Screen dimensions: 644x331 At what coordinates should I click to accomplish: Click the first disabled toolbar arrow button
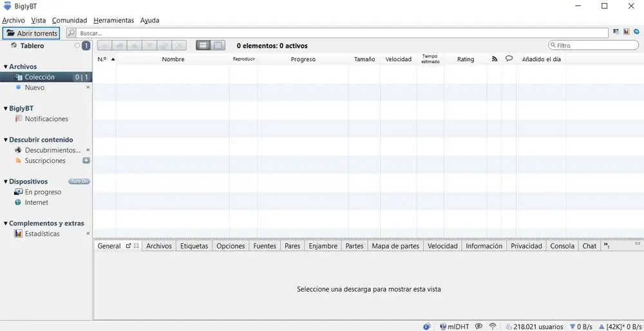tap(105, 46)
